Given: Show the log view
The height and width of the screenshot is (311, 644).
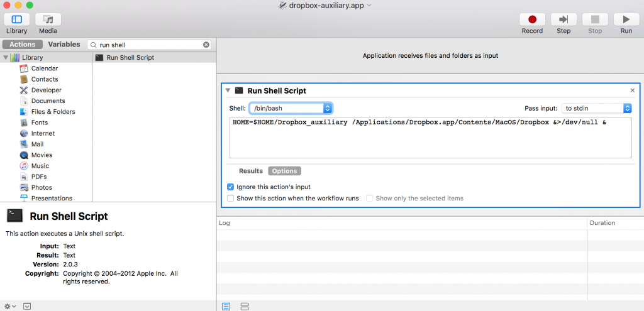Looking at the screenshot, I should [226, 306].
